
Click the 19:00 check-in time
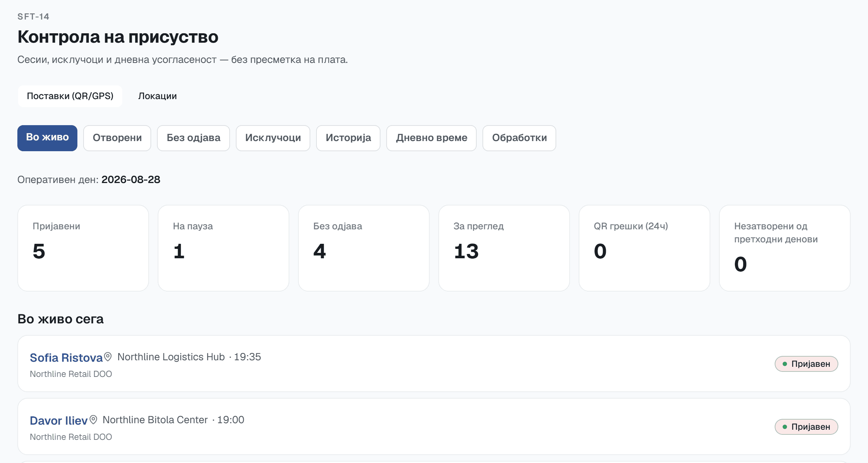coord(231,420)
